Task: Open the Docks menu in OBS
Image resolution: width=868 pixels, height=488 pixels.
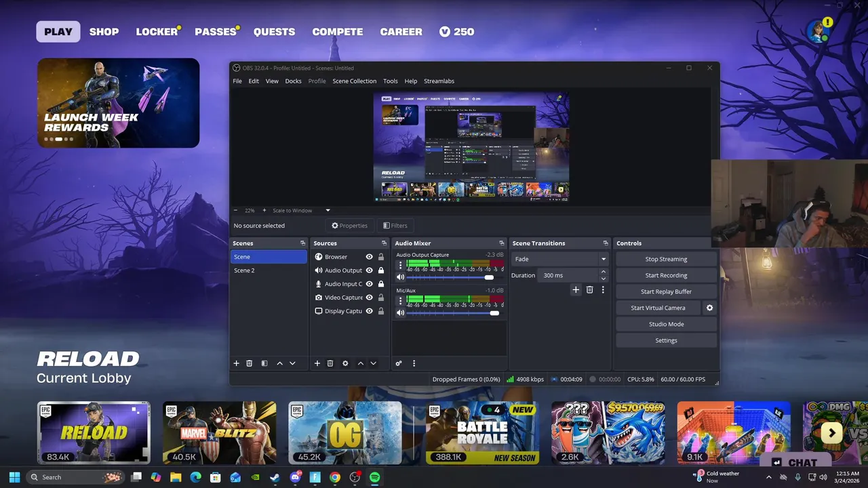Action: [293, 81]
